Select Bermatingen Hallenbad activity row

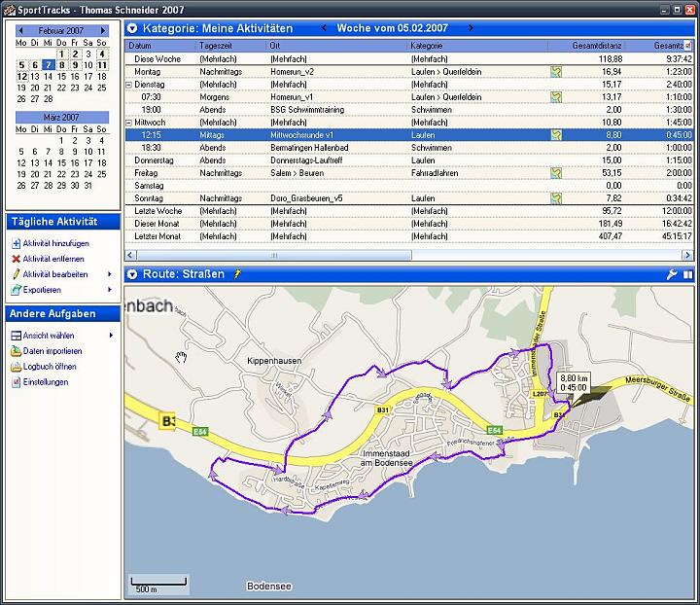(409, 148)
